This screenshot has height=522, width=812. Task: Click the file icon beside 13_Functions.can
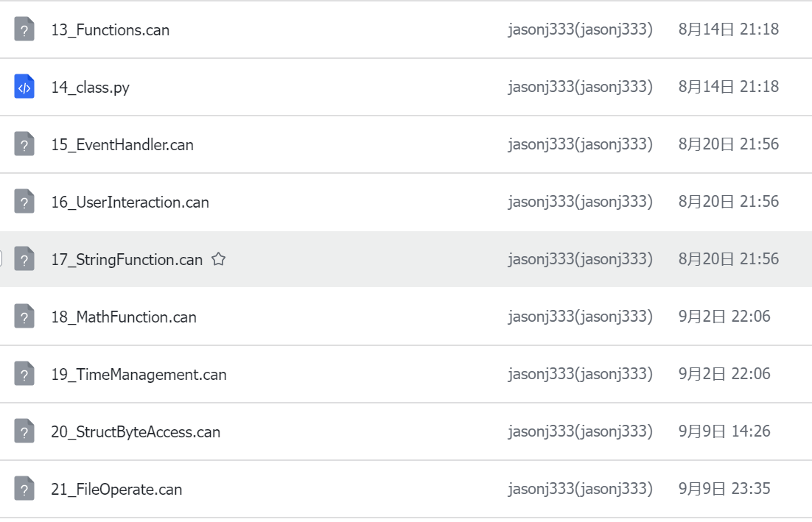pos(24,29)
